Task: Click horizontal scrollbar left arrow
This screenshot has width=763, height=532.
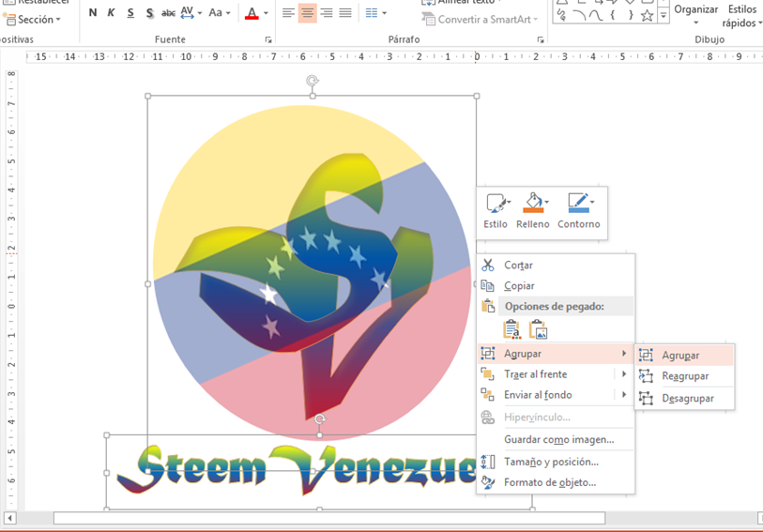Action: [x=9, y=518]
